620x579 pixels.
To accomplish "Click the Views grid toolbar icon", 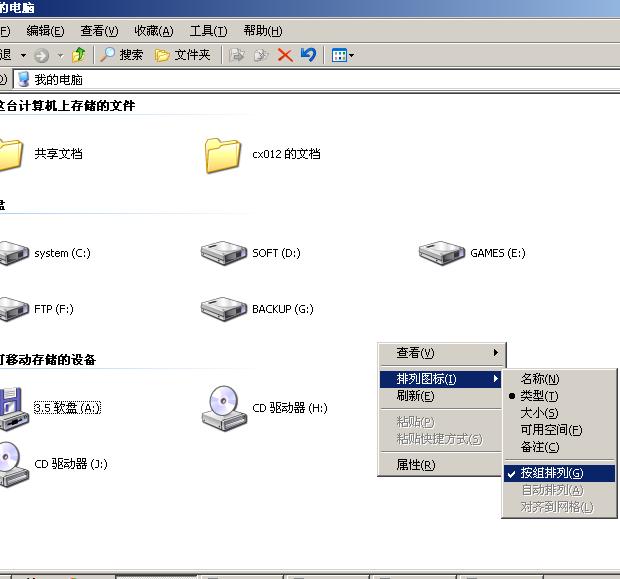I will (339, 55).
